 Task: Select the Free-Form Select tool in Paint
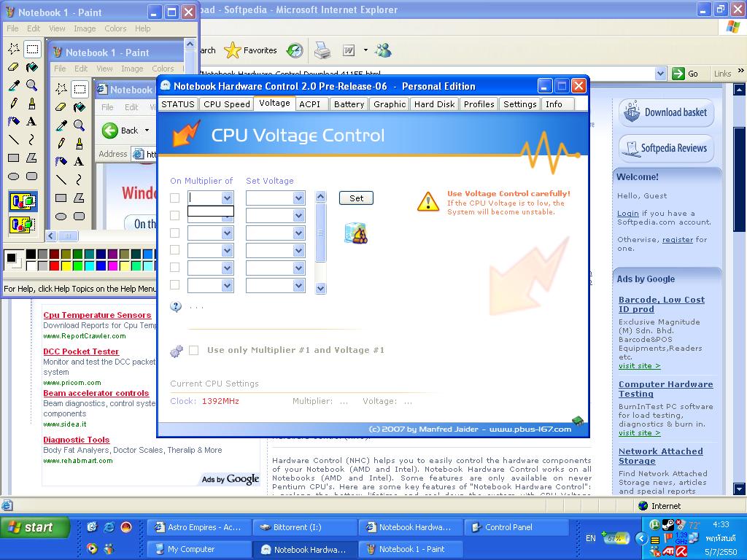point(13,49)
